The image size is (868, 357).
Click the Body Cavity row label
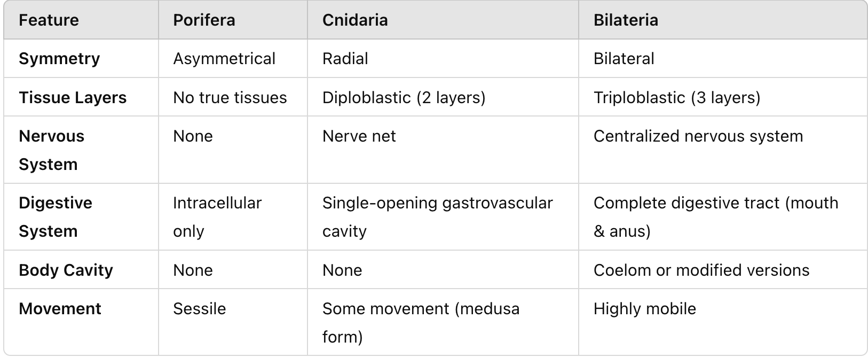pyautogui.click(x=66, y=270)
